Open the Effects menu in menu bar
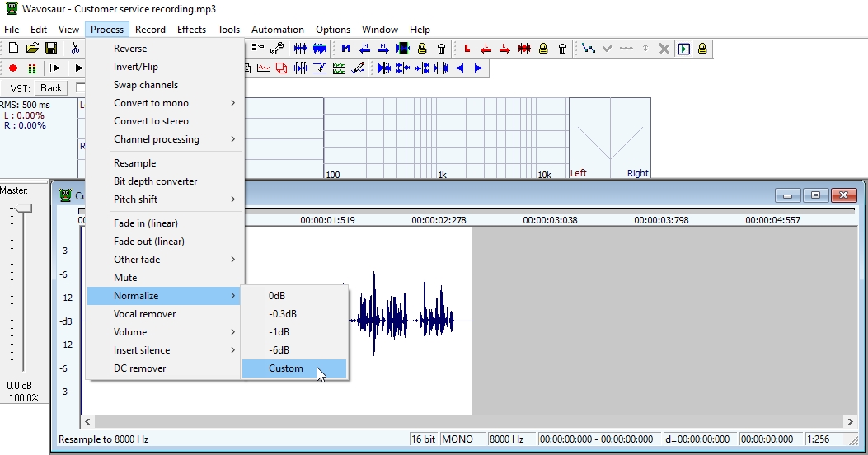The width and height of the screenshot is (868, 455). pos(191,30)
